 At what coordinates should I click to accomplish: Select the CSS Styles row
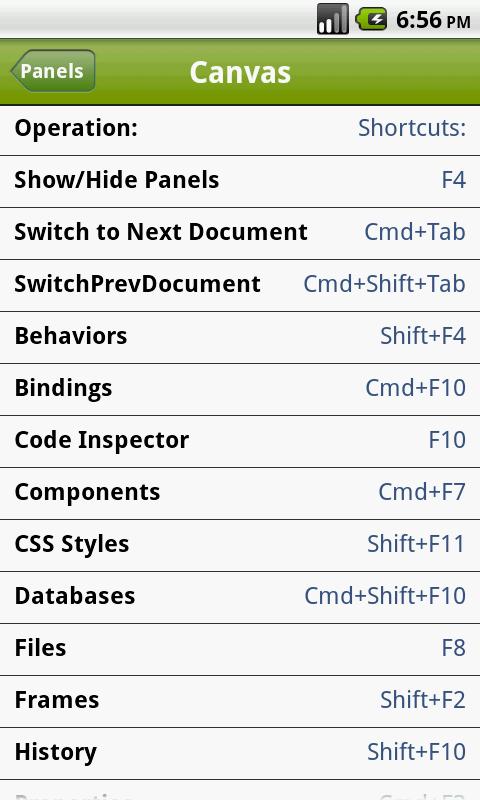tap(240, 545)
